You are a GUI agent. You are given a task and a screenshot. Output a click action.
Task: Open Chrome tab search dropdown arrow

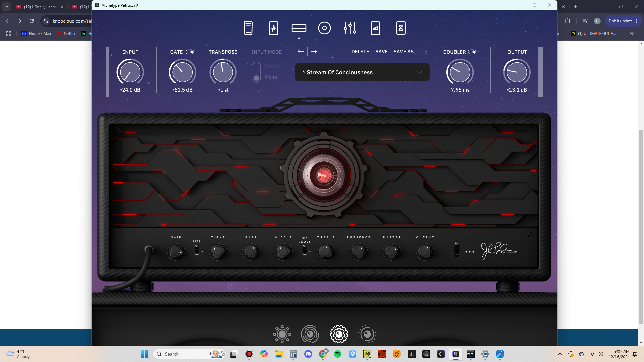[x=7, y=7]
